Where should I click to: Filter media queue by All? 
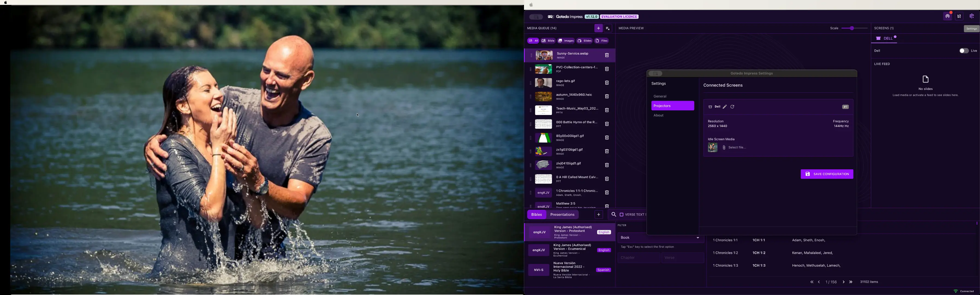(x=533, y=41)
